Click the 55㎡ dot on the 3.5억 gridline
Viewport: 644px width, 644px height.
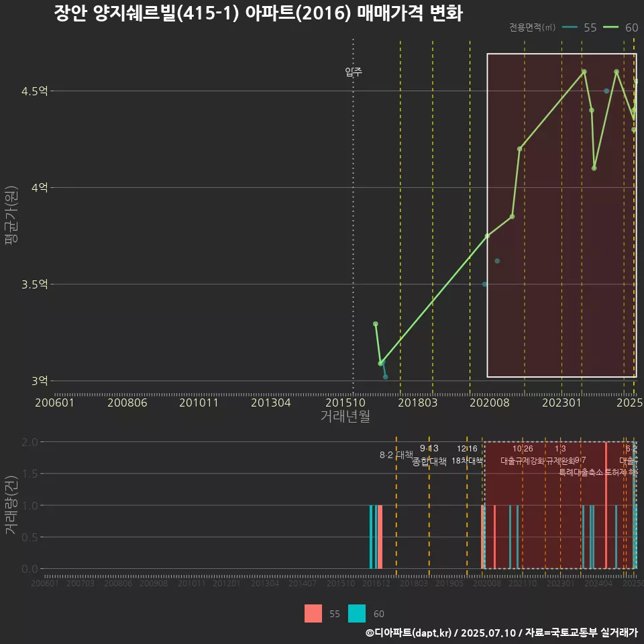click(484, 284)
